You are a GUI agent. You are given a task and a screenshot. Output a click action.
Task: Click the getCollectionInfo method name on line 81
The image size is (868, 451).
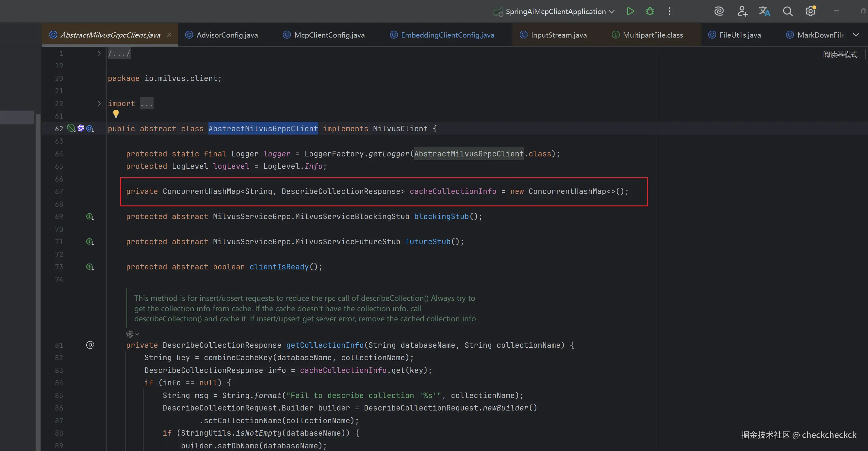[x=325, y=345]
